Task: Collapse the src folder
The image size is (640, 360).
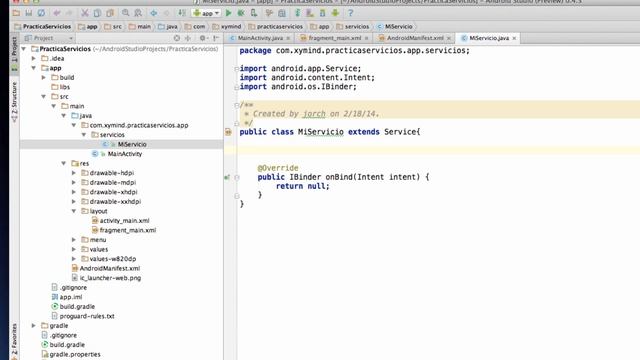Action: (x=44, y=96)
